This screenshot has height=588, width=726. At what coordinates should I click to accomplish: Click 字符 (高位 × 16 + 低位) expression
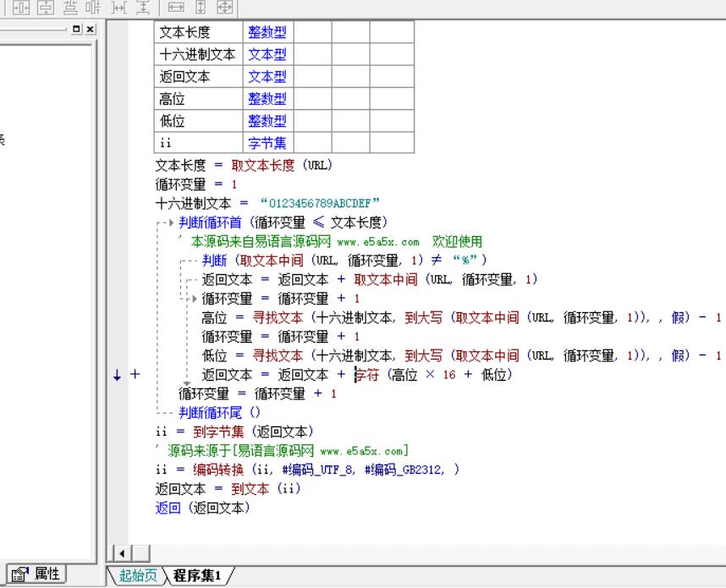(433, 375)
